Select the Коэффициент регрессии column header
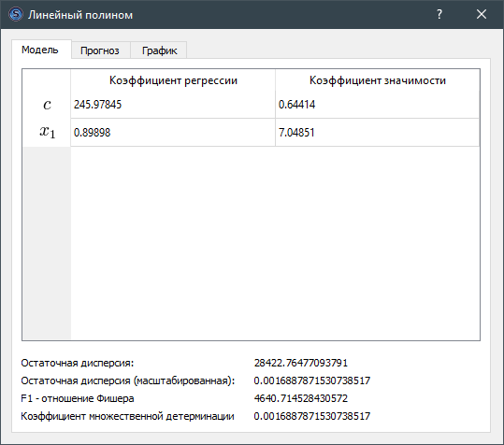 click(x=173, y=80)
